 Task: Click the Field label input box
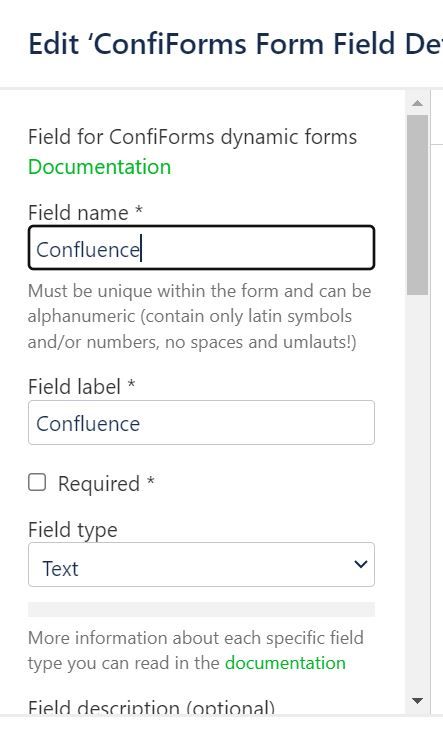(x=201, y=422)
